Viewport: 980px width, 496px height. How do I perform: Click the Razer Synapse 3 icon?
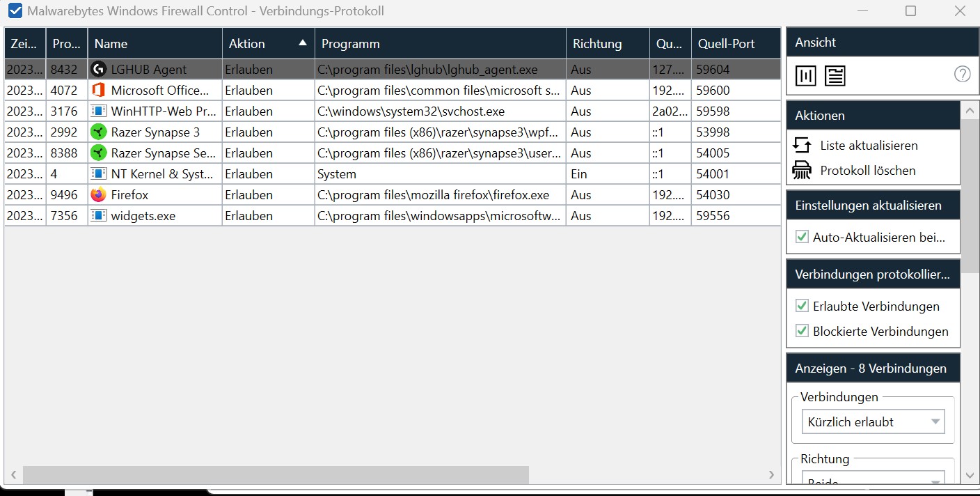pyautogui.click(x=98, y=132)
